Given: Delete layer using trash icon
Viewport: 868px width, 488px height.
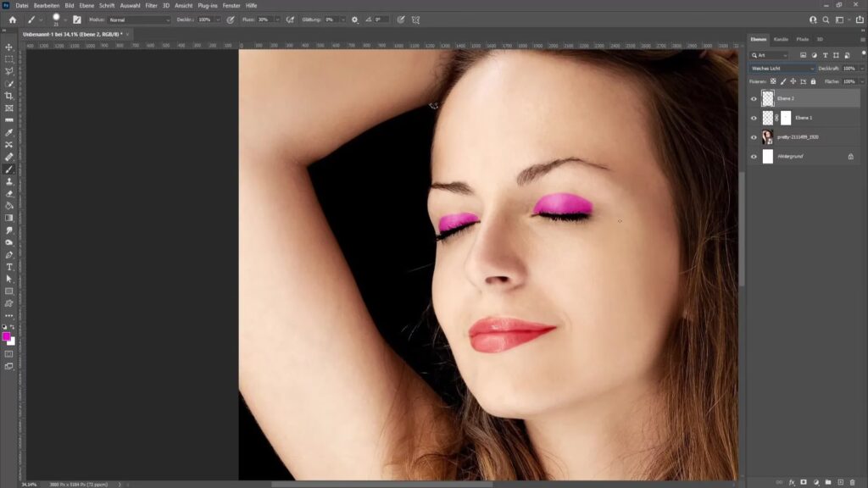Looking at the screenshot, I should click(x=852, y=482).
